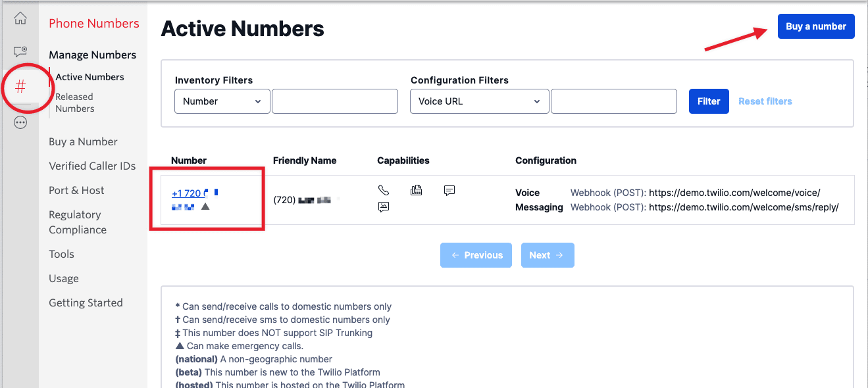Click the MMS capability image-message icon
The height and width of the screenshot is (388, 868).
[384, 206]
